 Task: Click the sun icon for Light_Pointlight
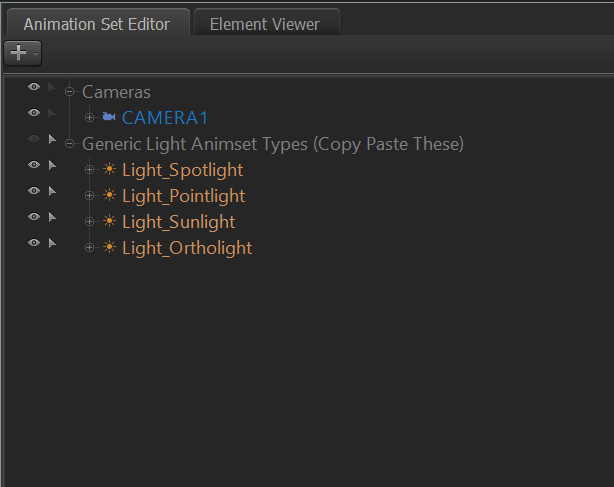coord(109,196)
